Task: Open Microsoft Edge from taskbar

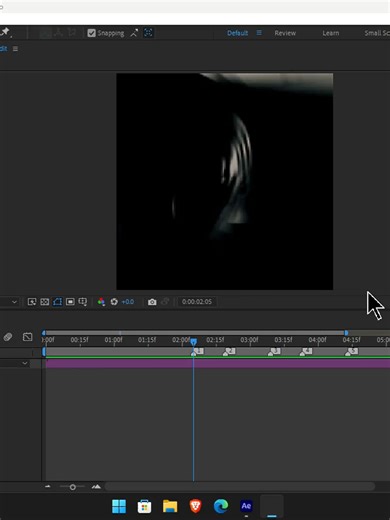Action: click(x=221, y=506)
